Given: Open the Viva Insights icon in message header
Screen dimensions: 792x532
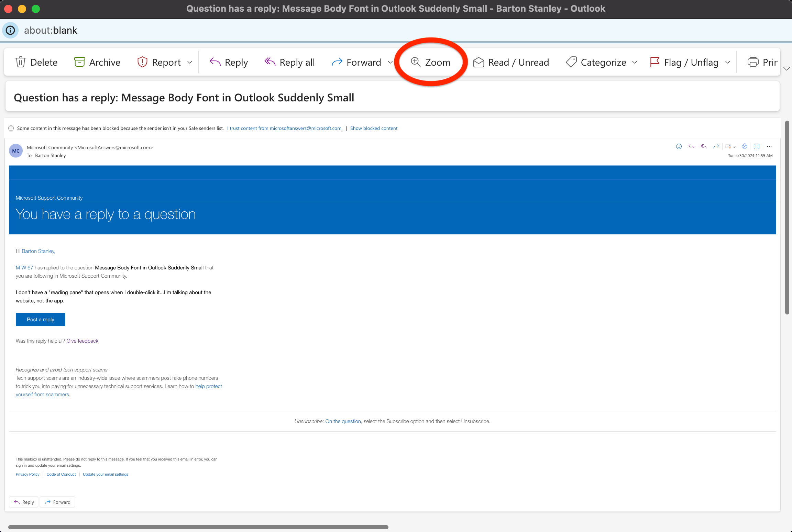Looking at the screenshot, I should pyautogui.click(x=745, y=146).
